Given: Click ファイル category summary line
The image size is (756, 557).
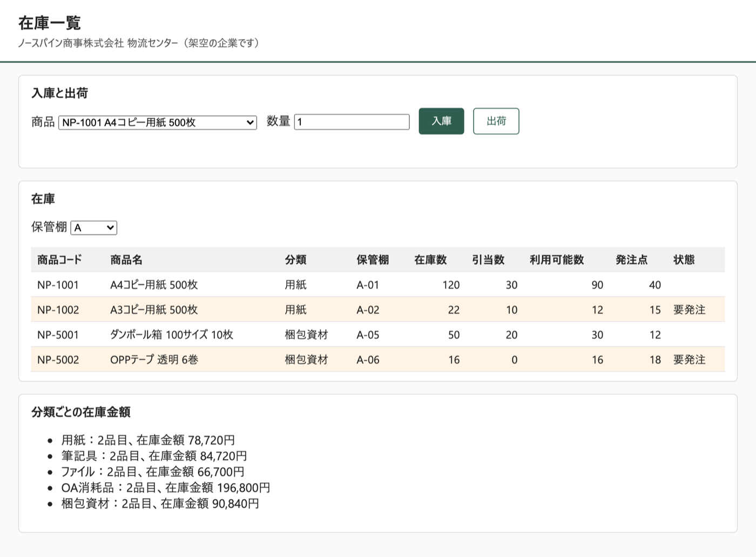Looking at the screenshot, I should pyautogui.click(x=153, y=472).
